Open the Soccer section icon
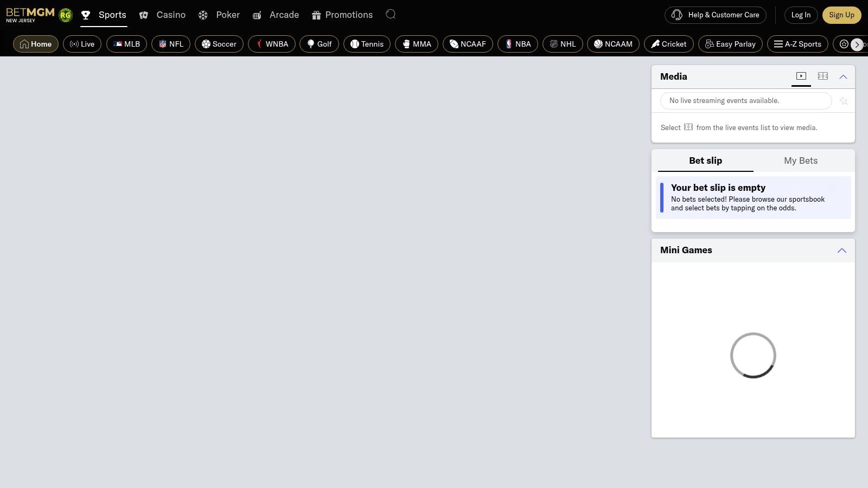 click(206, 44)
